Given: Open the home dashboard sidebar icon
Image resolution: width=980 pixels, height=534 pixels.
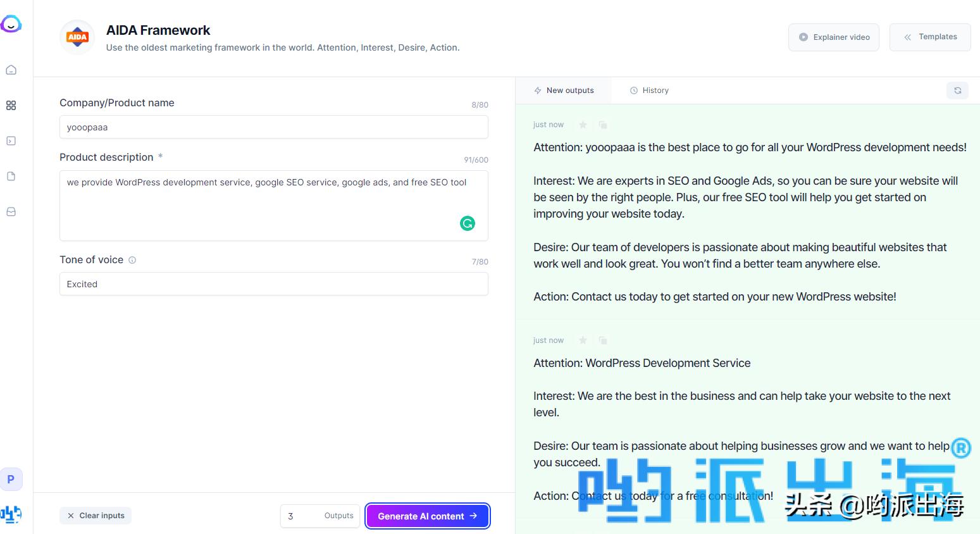Looking at the screenshot, I should tap(11, 70).
